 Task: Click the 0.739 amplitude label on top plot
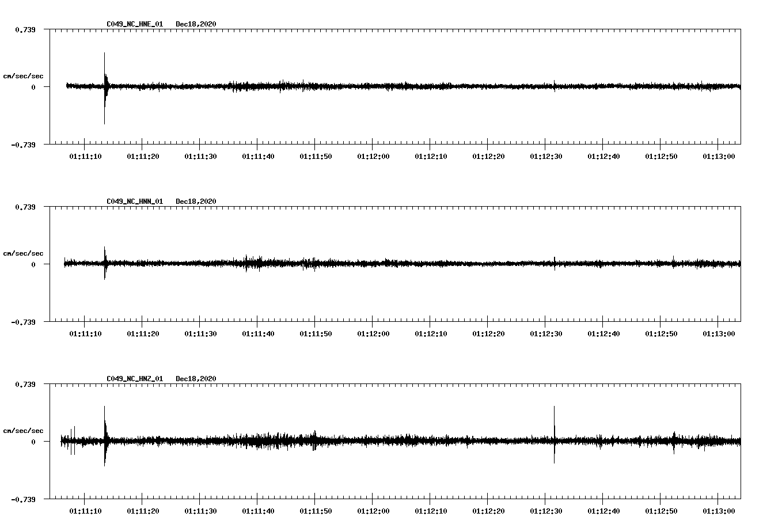[24, 28]
